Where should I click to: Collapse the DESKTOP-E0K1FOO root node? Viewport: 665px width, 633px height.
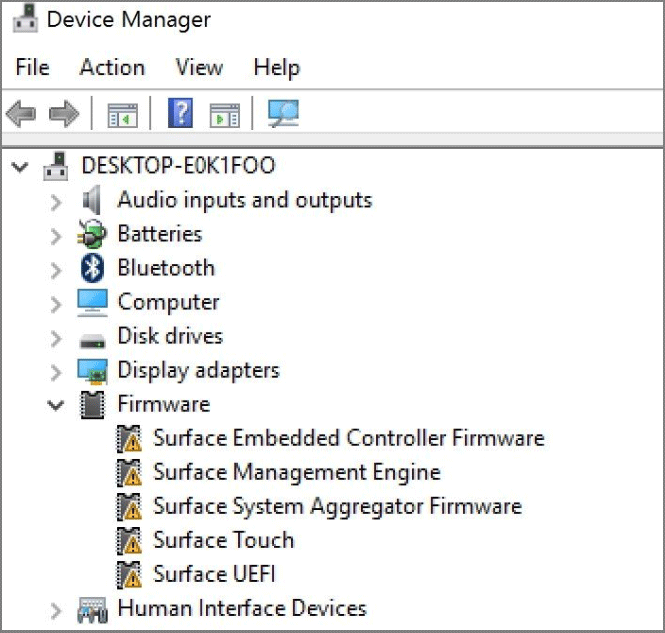coord(20,167)
